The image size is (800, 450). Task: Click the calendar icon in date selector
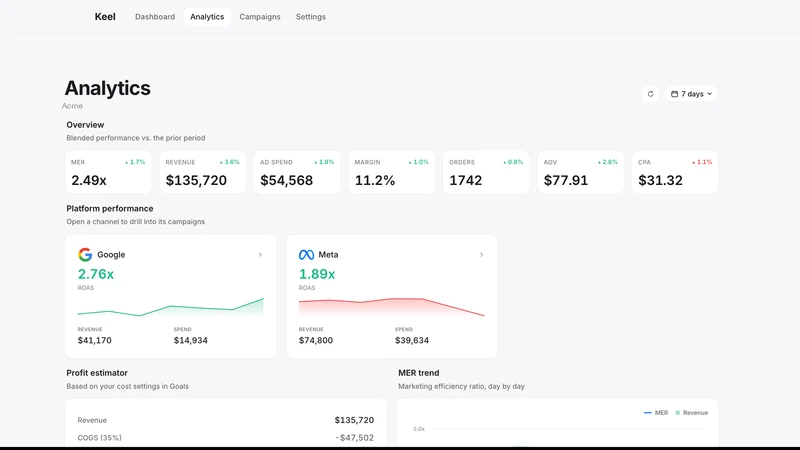[x=674, y=94]
